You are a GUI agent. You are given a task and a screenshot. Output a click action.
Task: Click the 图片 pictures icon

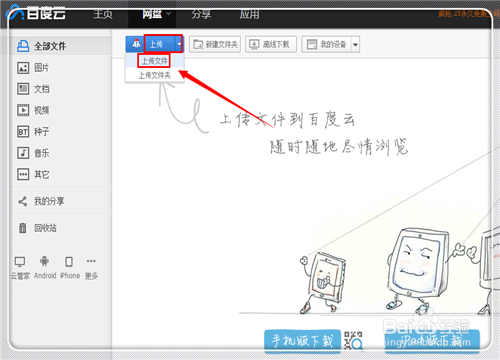coord(23,68)
